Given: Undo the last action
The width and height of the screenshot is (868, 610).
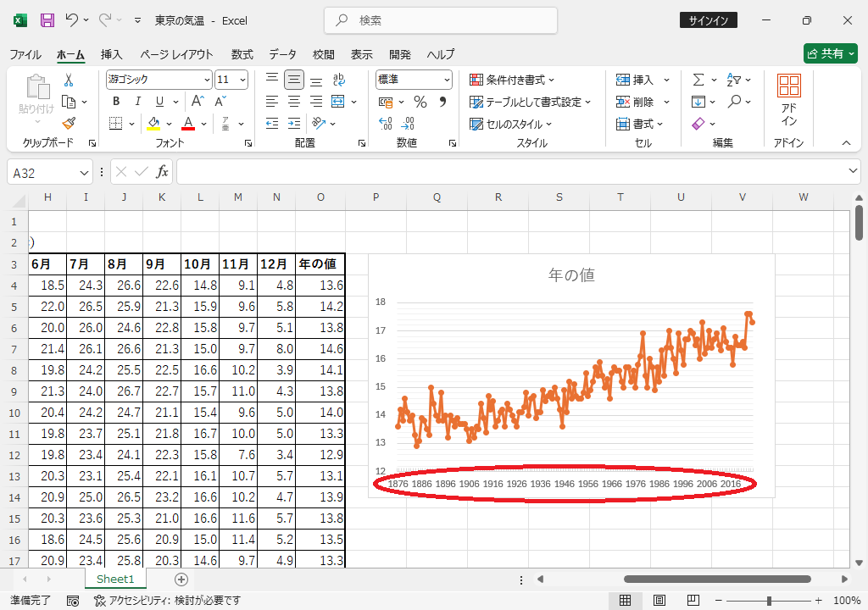Looking at the screenshot, I should (71, 20).
